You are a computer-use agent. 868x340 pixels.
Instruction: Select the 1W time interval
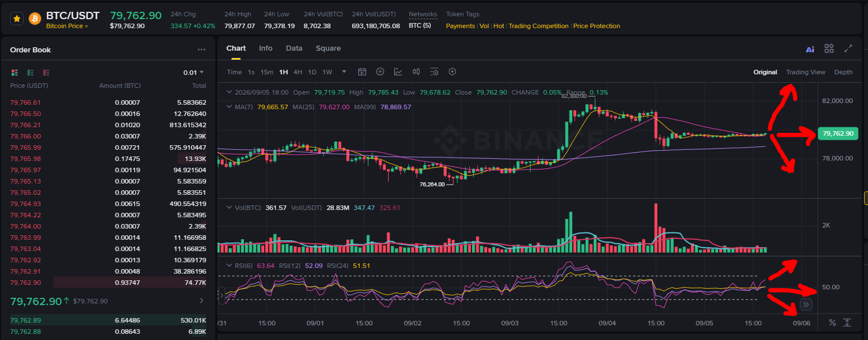pos(327,72)
